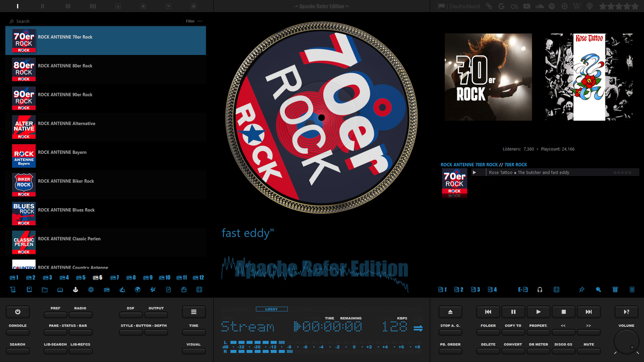The width and height of the screenshot is (644, 362).
Task: Click the music notes icon under station list
Action: pos(153,290)
